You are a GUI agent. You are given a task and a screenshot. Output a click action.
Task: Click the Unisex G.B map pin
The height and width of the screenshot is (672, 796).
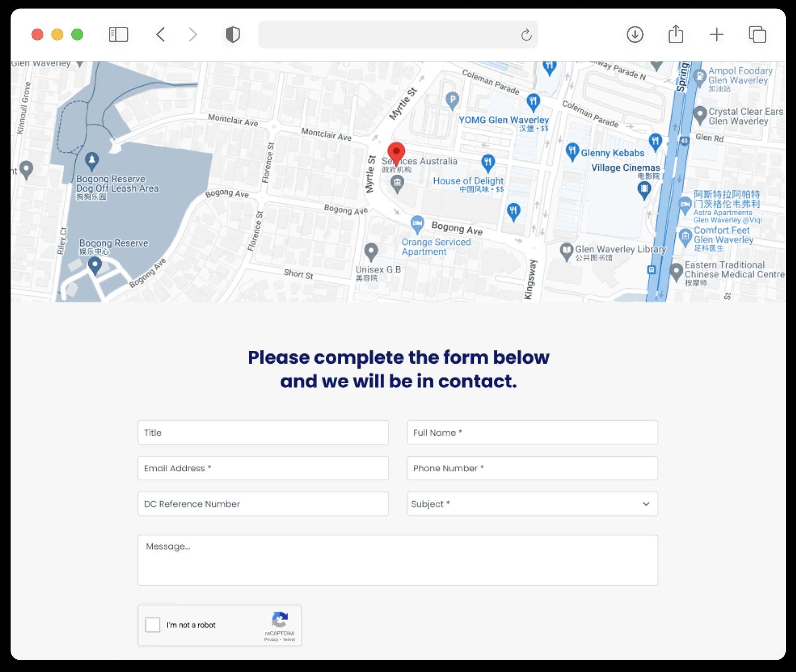tap(371, 252)
